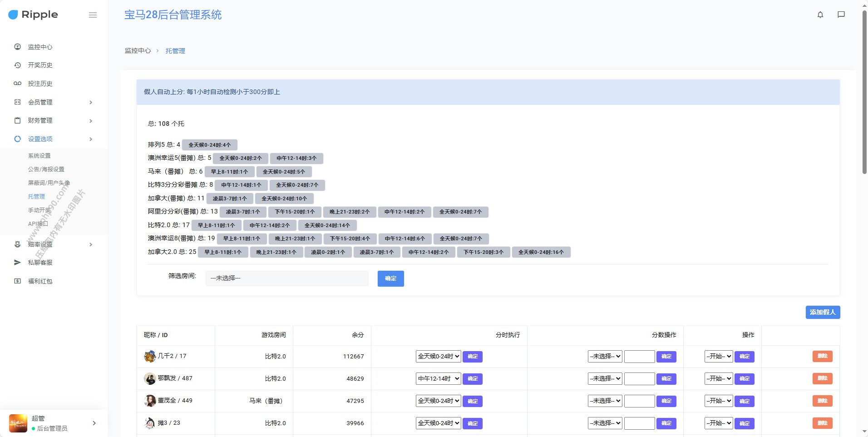Click the 监控中心 breadcrumb link
Screen dimensions: 868x437
[138, 51]
